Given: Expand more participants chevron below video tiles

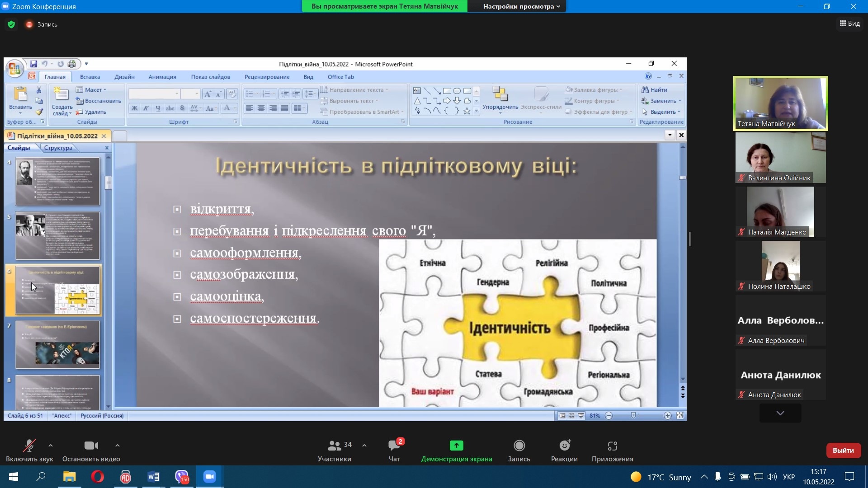Looking at the screenshot, I should 780,413.
